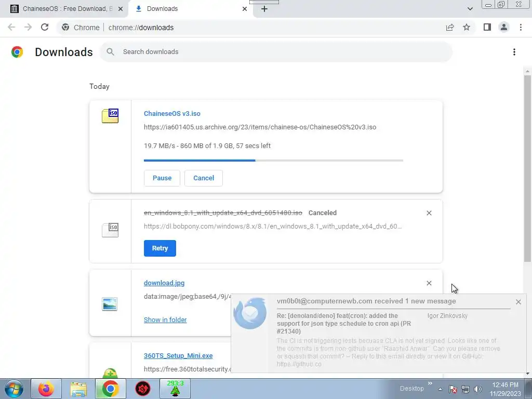This screenshot has width=532, height=399.
Task: Open the ChaineseOS v3.iso file link
Action: [172, 114]
